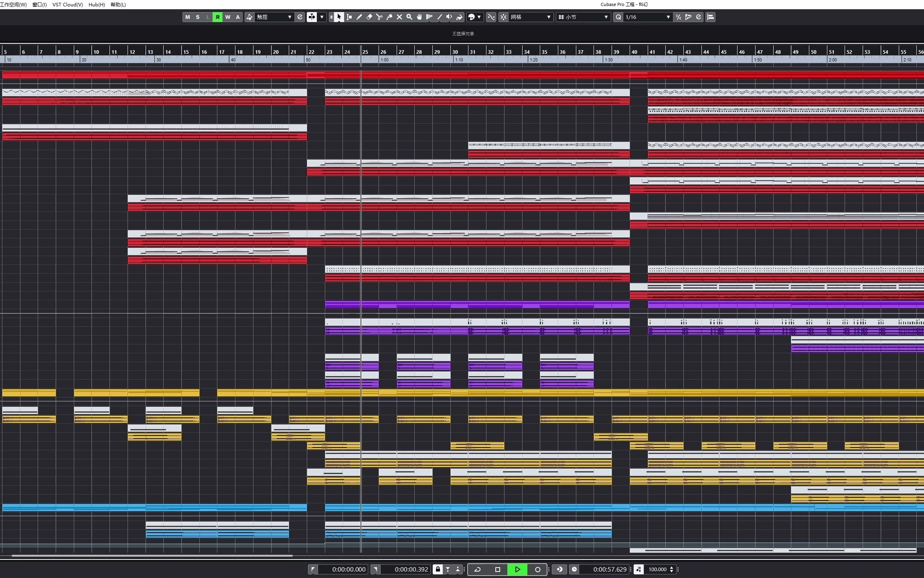
Task: Toggle Snap to Zero Crossing
Action: 491,17
